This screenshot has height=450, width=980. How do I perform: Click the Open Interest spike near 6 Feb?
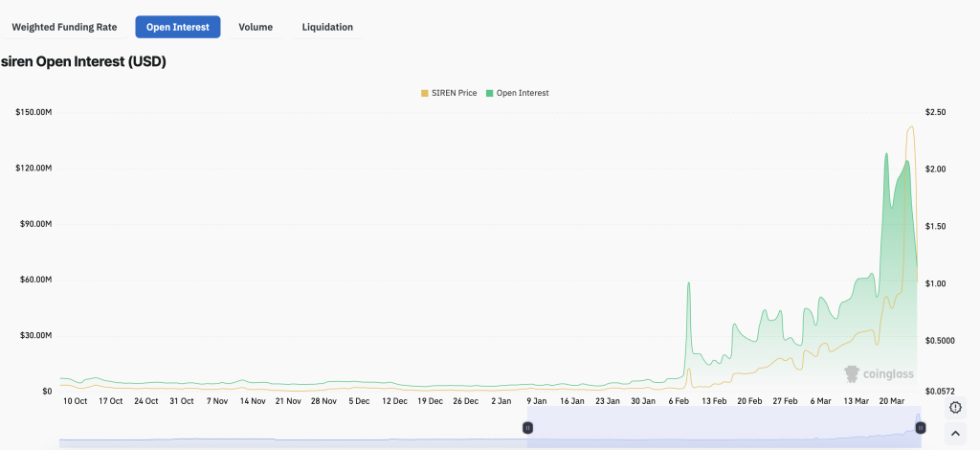(688, 284)
